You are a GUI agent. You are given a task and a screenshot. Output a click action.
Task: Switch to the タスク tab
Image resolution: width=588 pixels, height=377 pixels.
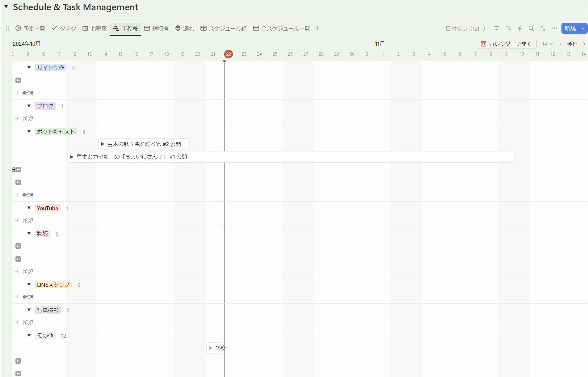pyautogui.click(x=64, y=28)
